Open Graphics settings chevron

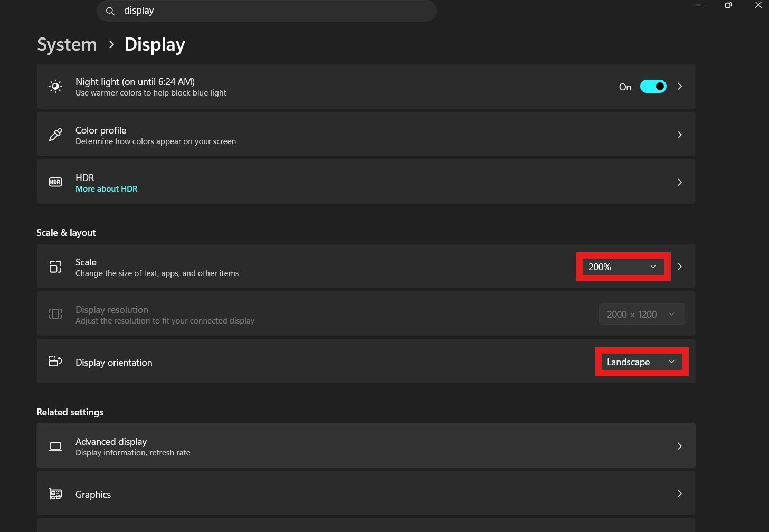pyautogui.click(x=680, y=493)
